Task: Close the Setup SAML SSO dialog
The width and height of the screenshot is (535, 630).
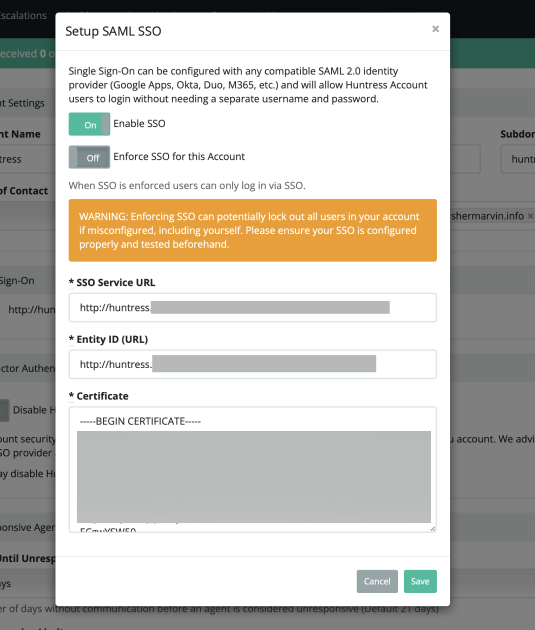Action: (435, 29)
